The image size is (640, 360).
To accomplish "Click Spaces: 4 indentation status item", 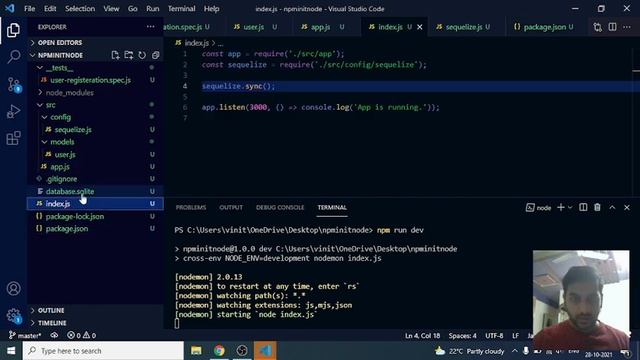I will click(x=462, y=336).
